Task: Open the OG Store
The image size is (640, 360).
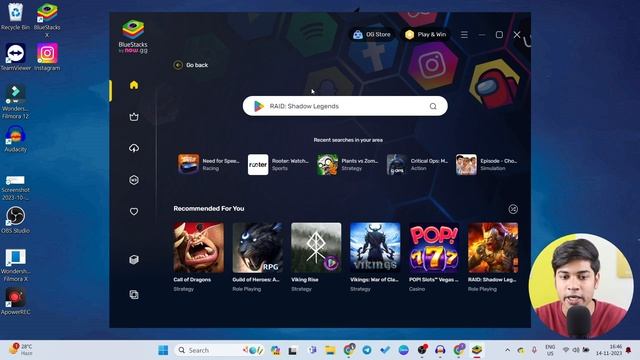Action: 372,35
